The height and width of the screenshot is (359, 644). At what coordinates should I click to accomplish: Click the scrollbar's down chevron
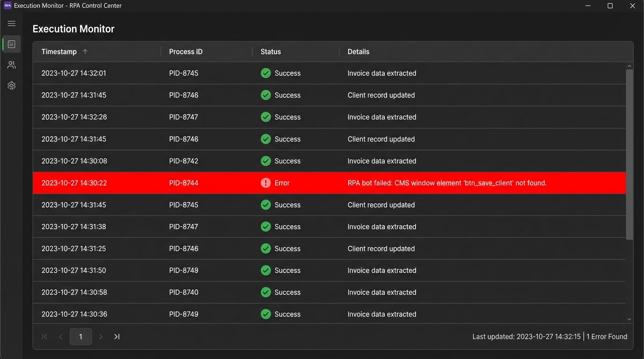tap(629, 318)
